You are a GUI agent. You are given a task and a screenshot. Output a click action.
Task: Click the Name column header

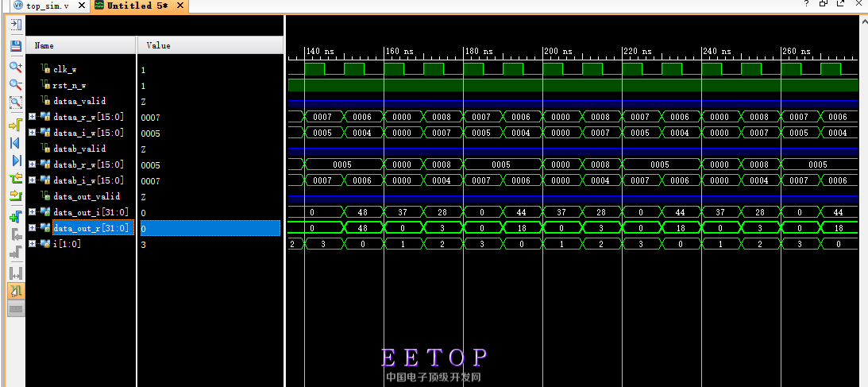tap(81, 45)
